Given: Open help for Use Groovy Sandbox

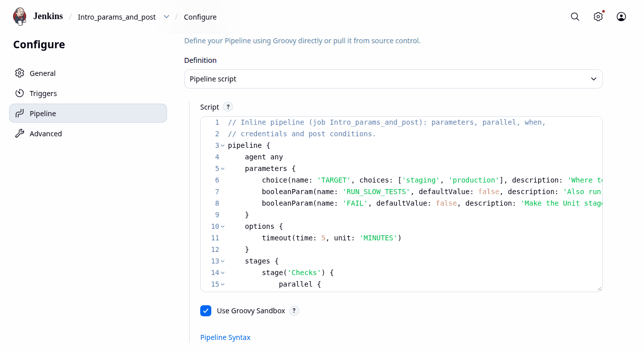Looking at the screenshot, I should [294, 311].
